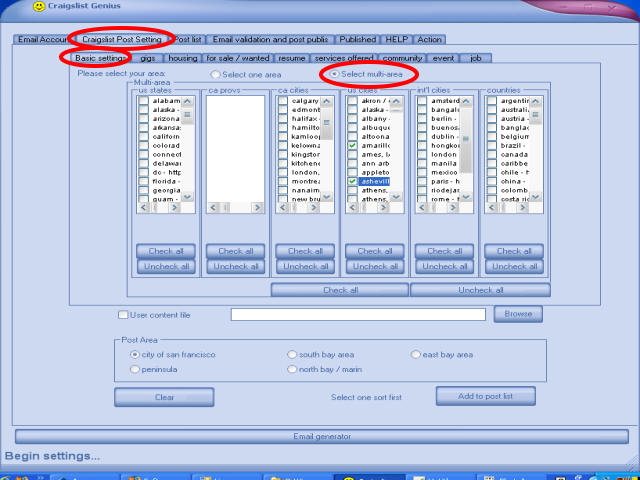Switch to for sale / wanted sub-tab
The width and height of the screenshot is (640, 480).
(238, 58)
